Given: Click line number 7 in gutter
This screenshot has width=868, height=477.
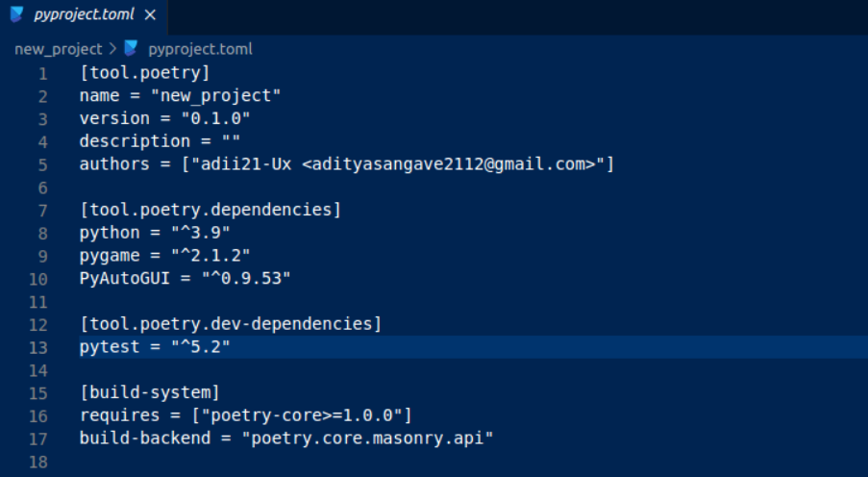Looking at the screenshot, I should (42, 211).
